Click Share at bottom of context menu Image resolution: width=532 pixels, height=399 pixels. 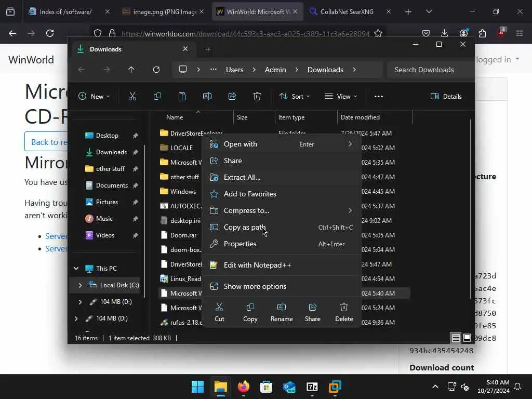click(x=312, y=312)
